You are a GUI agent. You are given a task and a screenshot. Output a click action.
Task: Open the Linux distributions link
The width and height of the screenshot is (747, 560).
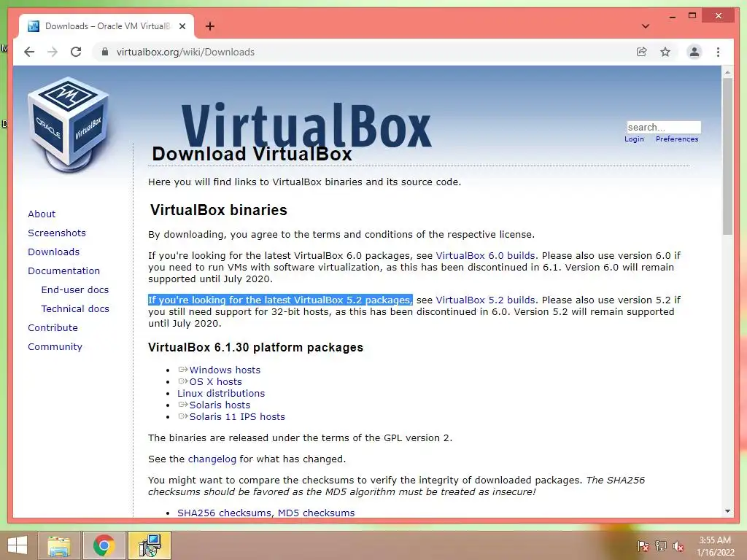(x=221, y=393)
